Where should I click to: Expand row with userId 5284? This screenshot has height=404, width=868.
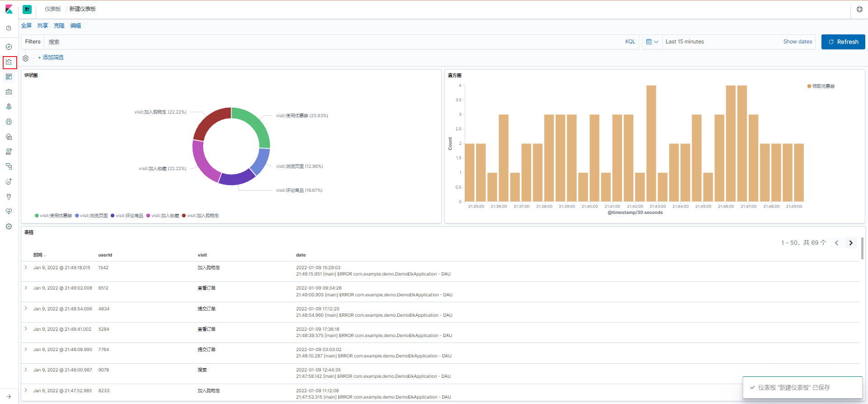pos(26,329)
